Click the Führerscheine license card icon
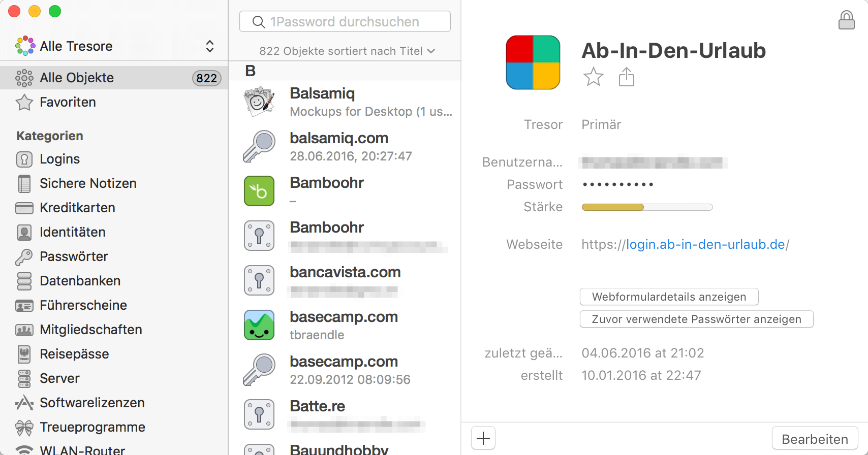This screenshot has width=868, height=455. pos(24,306)
